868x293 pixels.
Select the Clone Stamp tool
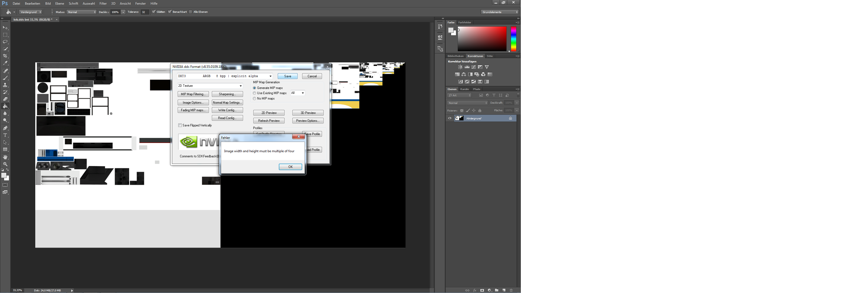5,85
